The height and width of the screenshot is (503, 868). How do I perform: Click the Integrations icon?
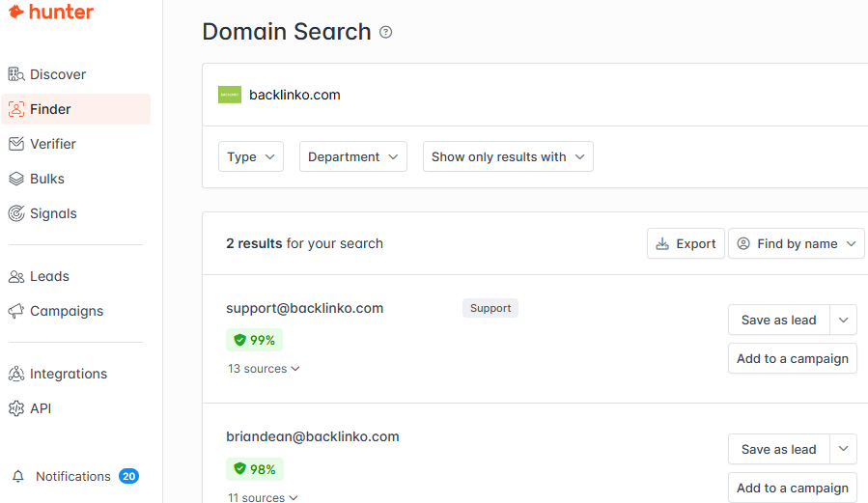point(16,374)
